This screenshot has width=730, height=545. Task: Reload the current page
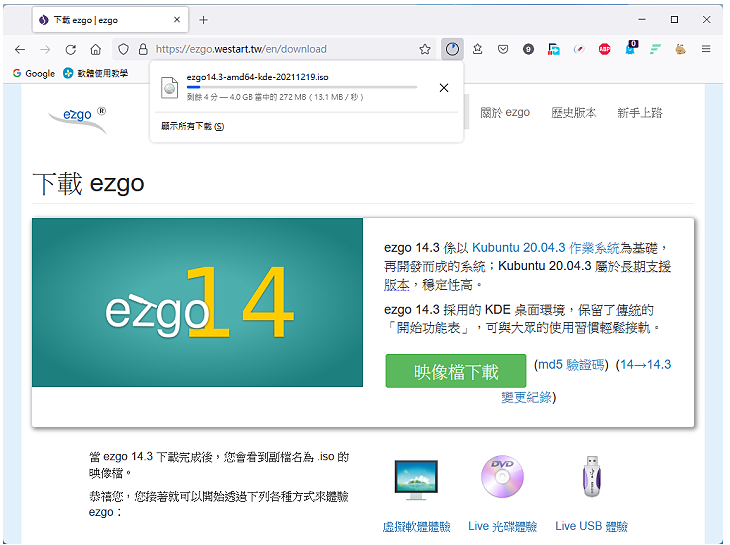coord(70,49)
